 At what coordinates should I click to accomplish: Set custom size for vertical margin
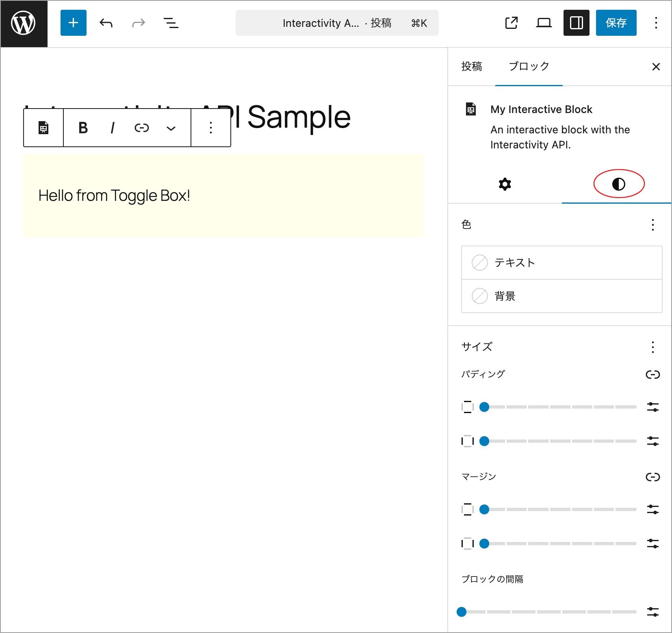point(653,509)
